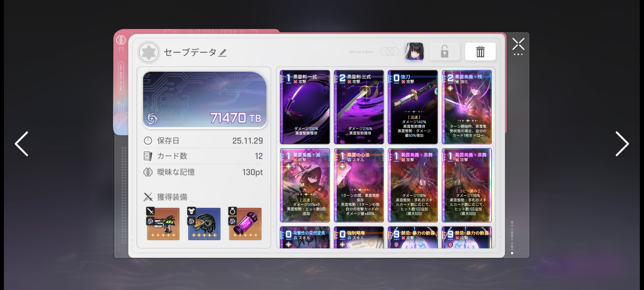Close the save data panel

[x=518, y=44]
